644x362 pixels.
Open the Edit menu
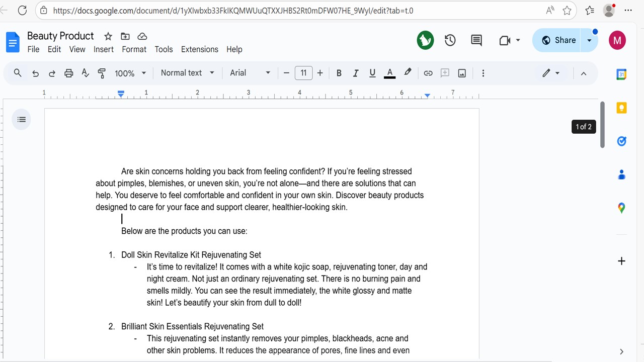[54, 49]
